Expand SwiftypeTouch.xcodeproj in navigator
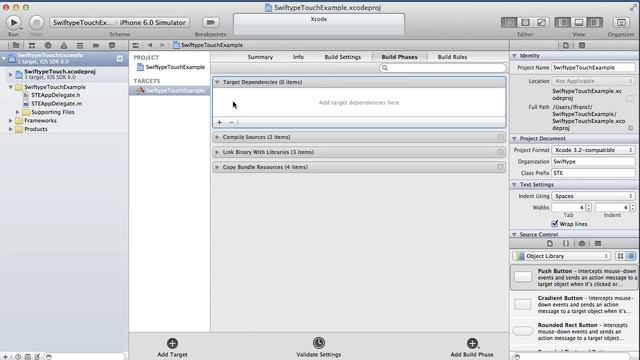This screenshot has height=360, width=640. 10,74
